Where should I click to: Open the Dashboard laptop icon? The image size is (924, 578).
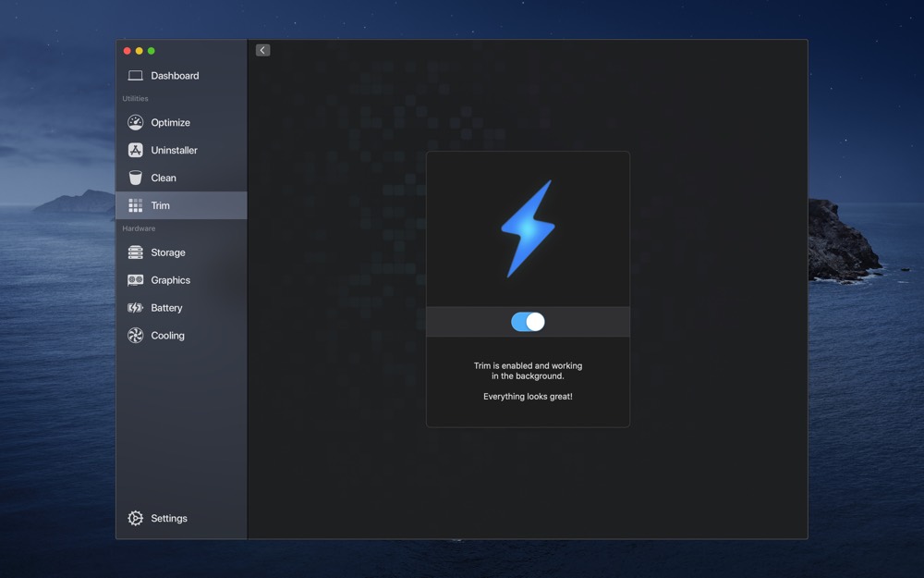point(136,76)
